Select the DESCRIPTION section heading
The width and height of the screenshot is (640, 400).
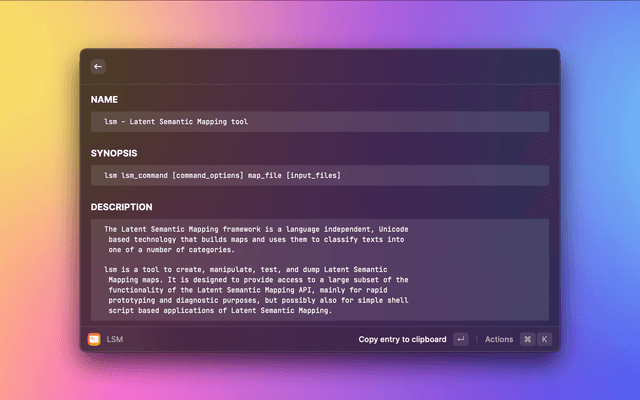[121, 207]
